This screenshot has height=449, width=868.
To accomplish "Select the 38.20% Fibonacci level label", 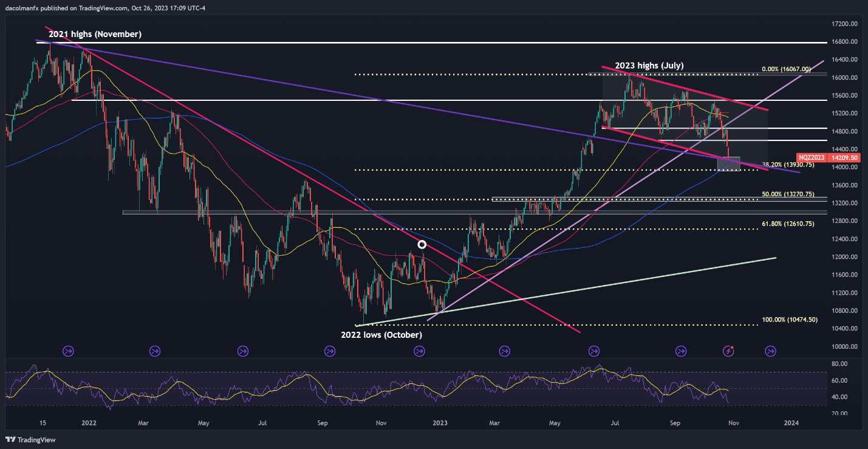I will point(787,165).
